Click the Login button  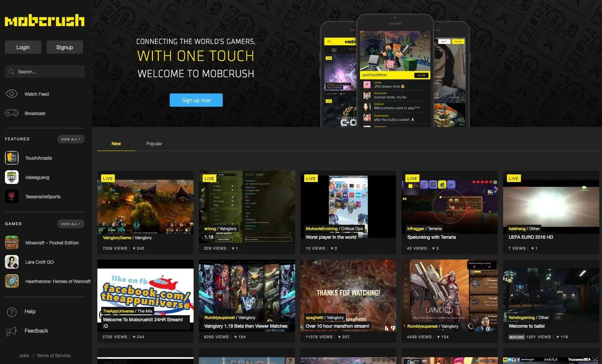click(23, 47)
